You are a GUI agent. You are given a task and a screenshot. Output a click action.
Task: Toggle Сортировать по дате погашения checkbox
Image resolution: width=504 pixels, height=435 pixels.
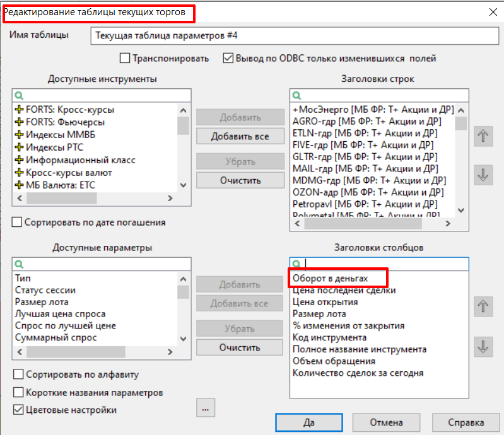18,223
